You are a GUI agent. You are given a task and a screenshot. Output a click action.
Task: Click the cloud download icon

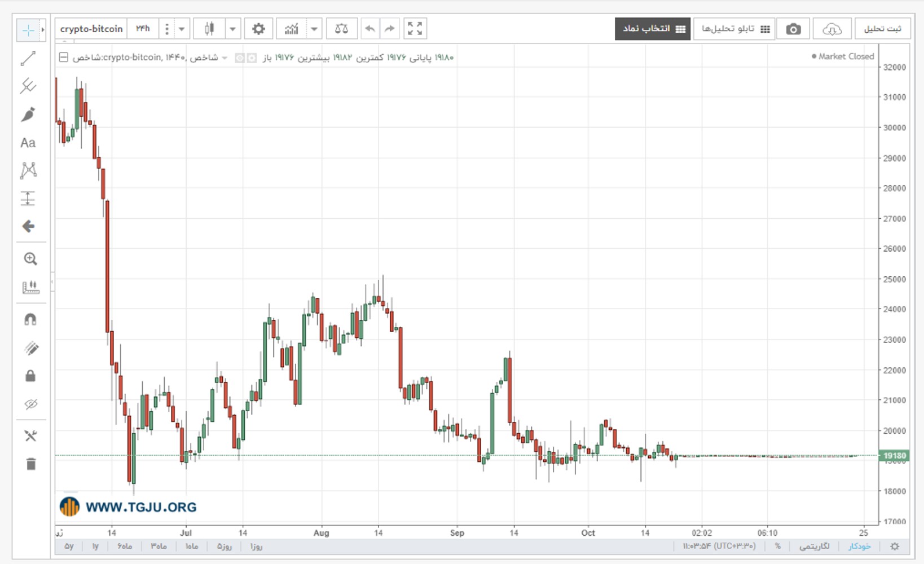[832, 29]
